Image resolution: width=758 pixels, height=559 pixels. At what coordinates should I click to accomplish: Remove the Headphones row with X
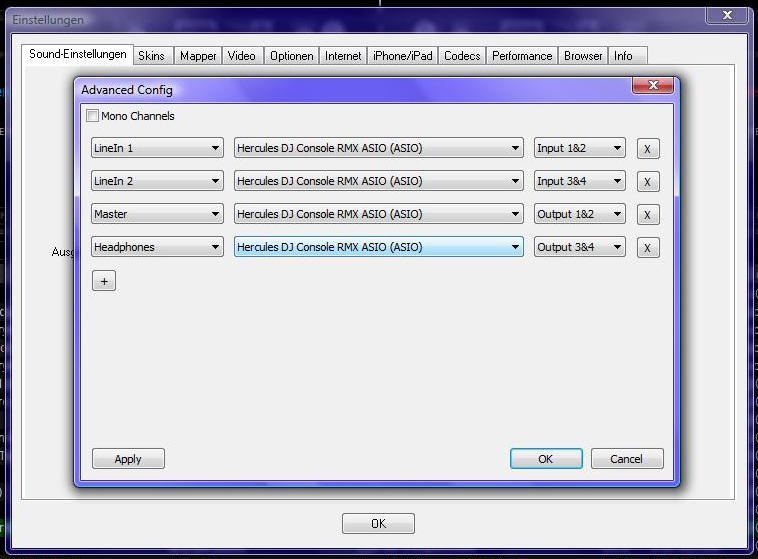point(648,248)
